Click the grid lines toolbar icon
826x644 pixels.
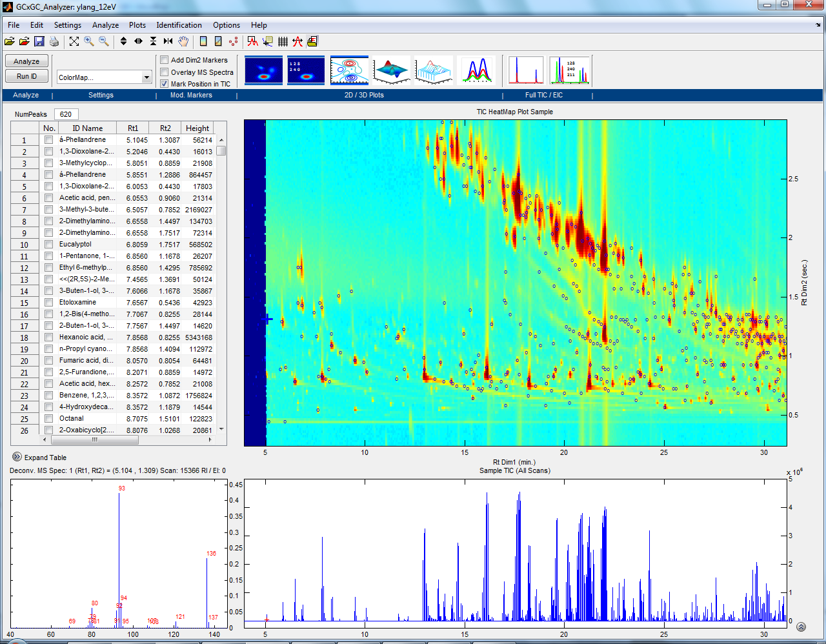point(283,41)
